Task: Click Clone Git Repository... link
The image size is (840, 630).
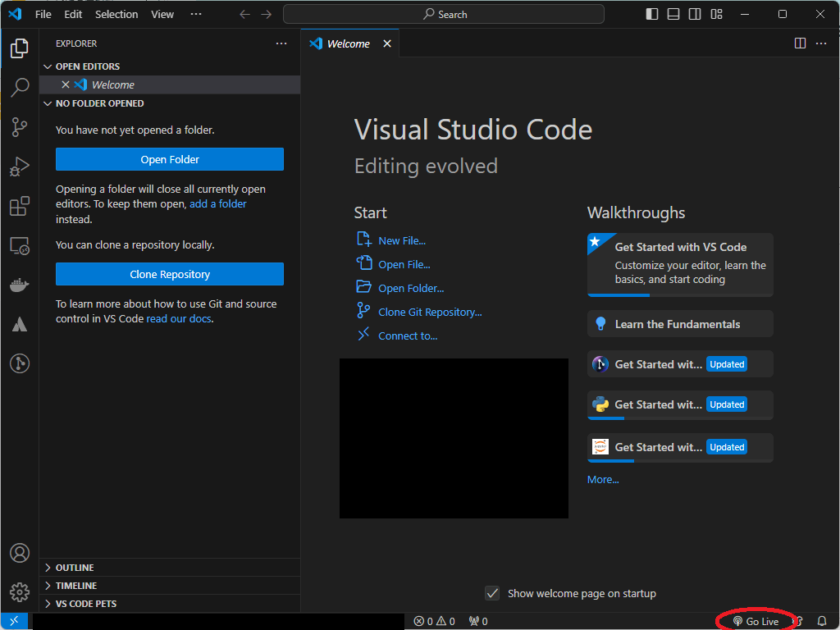Action: click(430, 313)
